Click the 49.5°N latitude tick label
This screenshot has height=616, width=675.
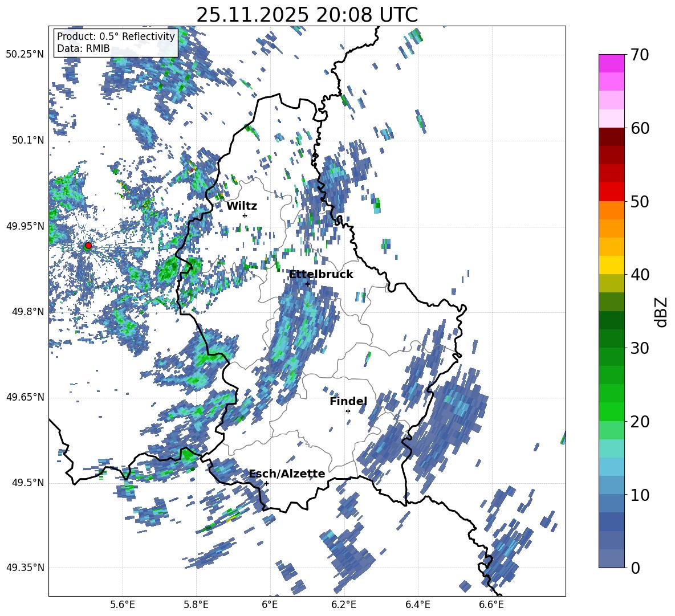28,483
